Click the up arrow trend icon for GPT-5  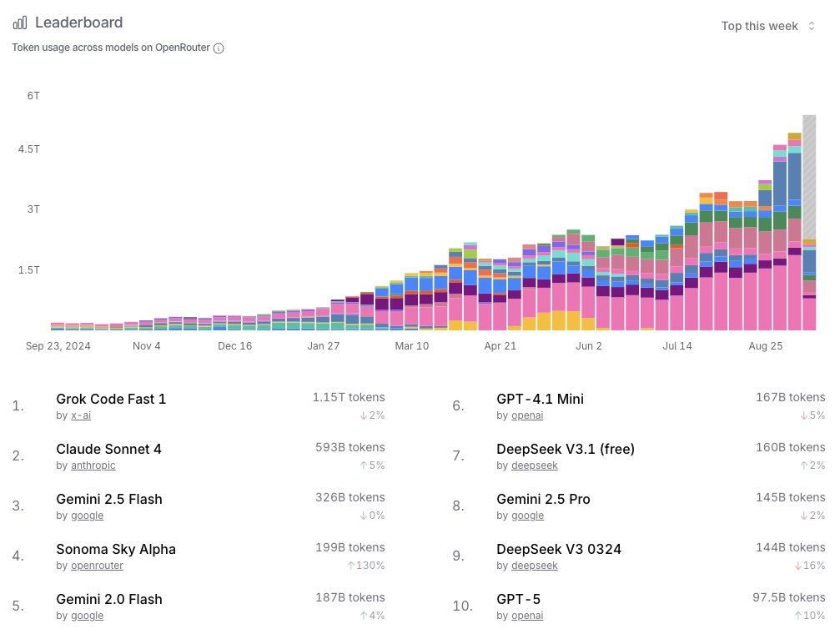pos(798,616)
